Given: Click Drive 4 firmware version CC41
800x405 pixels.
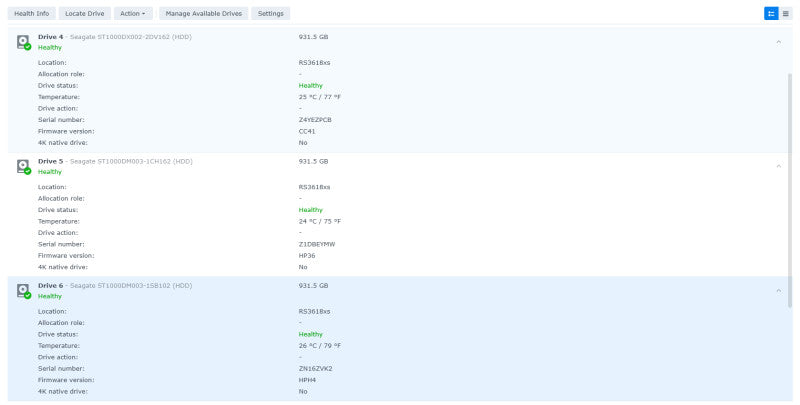Looking at the screenshot, I should pos(307,132).
